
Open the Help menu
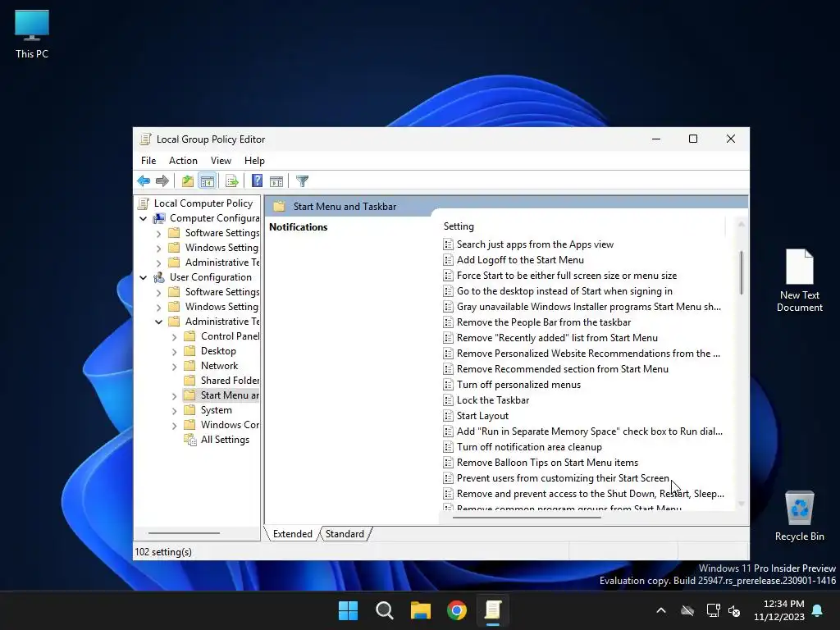[x=254, y=161]
